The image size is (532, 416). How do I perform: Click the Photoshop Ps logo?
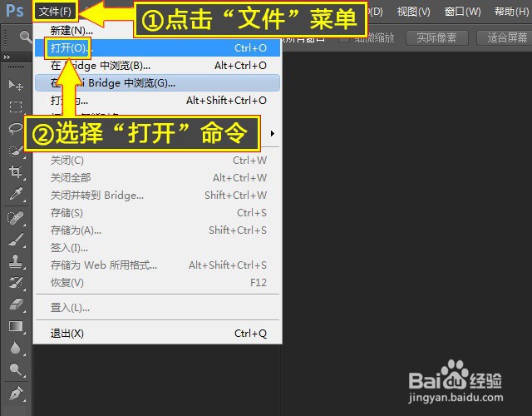pos(14,11)
